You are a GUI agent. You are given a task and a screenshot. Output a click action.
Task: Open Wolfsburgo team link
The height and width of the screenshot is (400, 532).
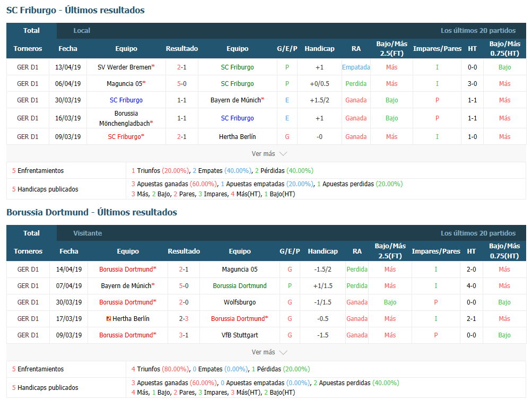[240, 302]
